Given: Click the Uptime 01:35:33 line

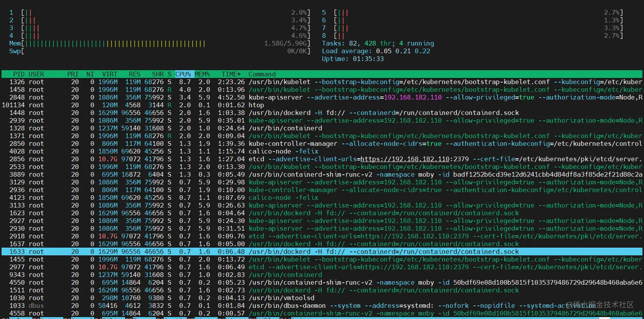Looking at the screenshot, I should 353,59.
